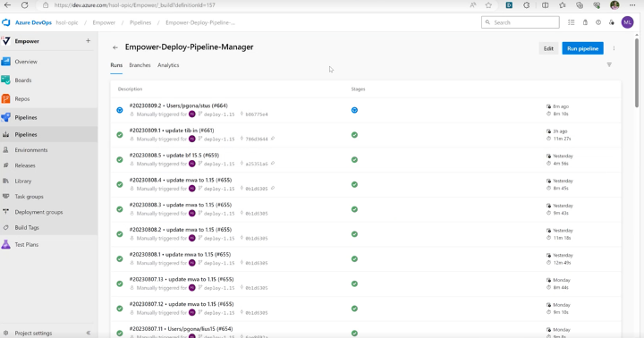644x338 pixels.
Task: Click commit hash b86775e4
Action: click(257, 114)
